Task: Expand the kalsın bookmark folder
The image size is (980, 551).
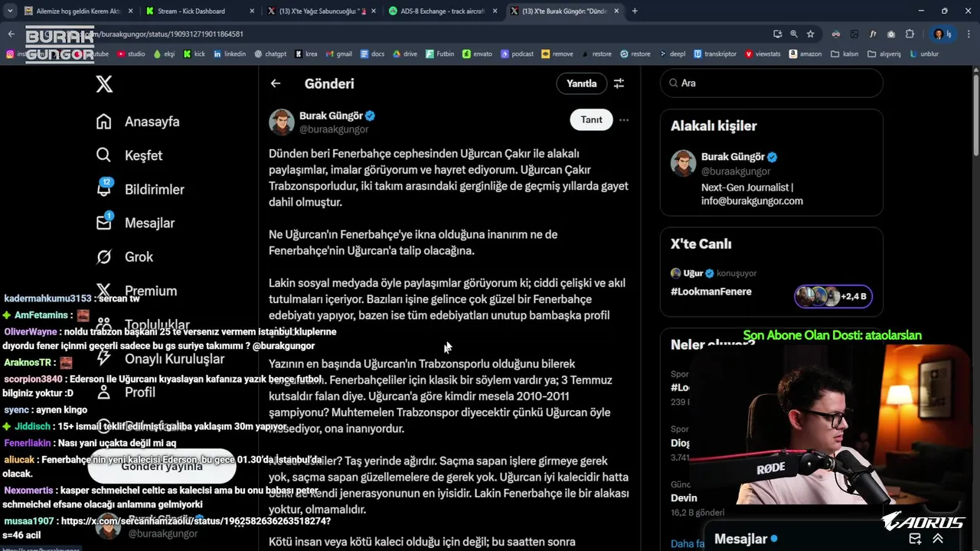Action: [x=844, y=54]
